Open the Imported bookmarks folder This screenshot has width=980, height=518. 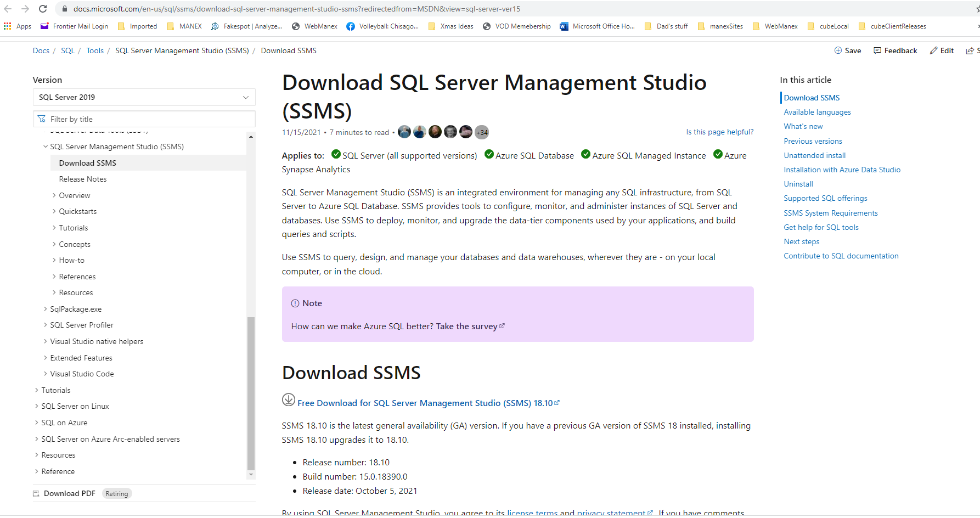coord(137,26)
